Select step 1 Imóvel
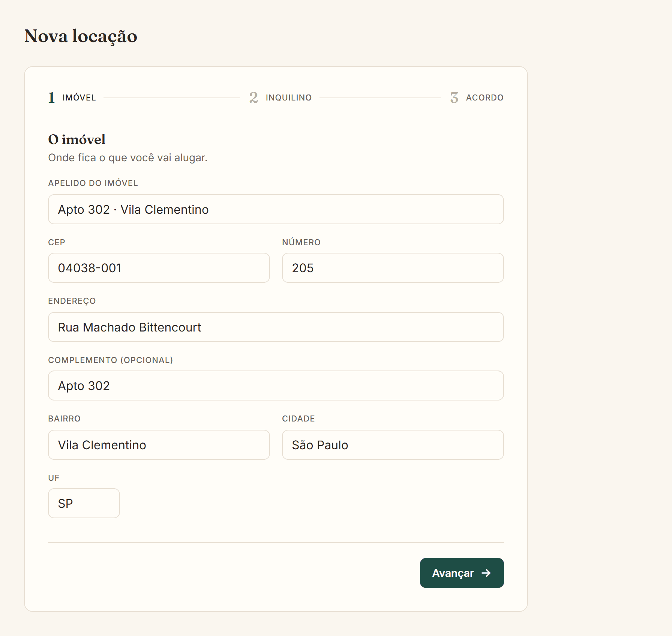Image resolution: width=672 pixels, height=636 pixels. pos(72,97)
